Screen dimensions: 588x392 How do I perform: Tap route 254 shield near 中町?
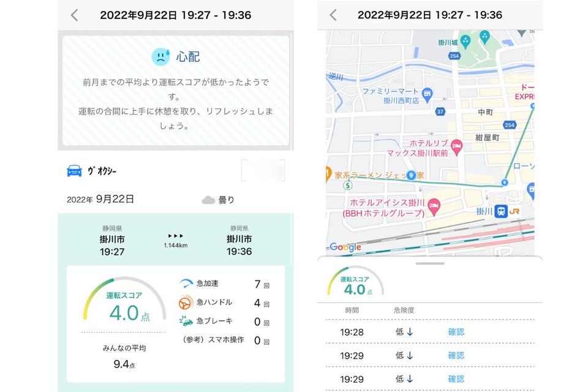pos(509,125)
